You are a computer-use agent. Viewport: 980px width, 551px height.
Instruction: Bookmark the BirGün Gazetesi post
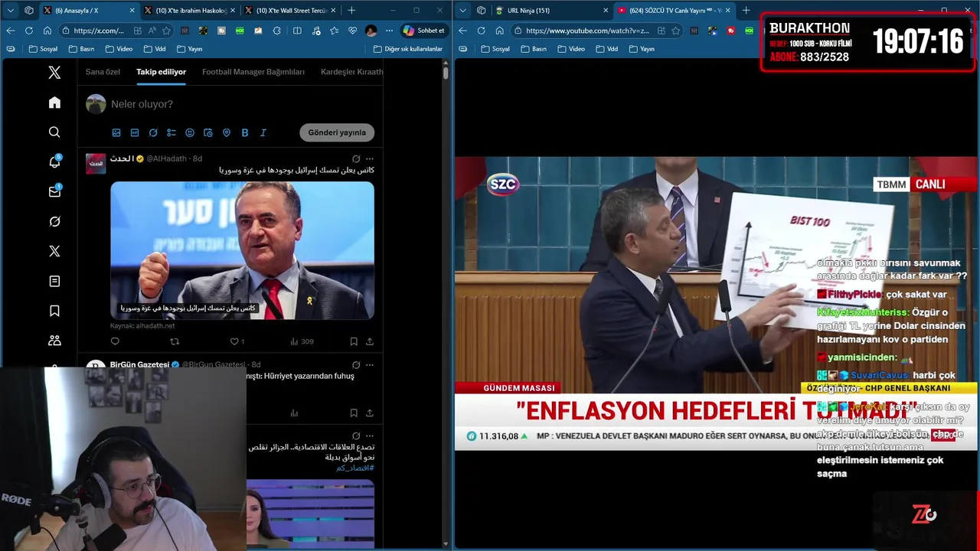[354, 412]
